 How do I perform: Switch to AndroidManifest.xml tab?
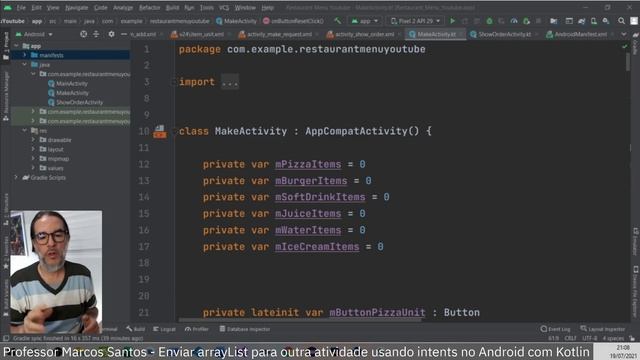(580, 34)
